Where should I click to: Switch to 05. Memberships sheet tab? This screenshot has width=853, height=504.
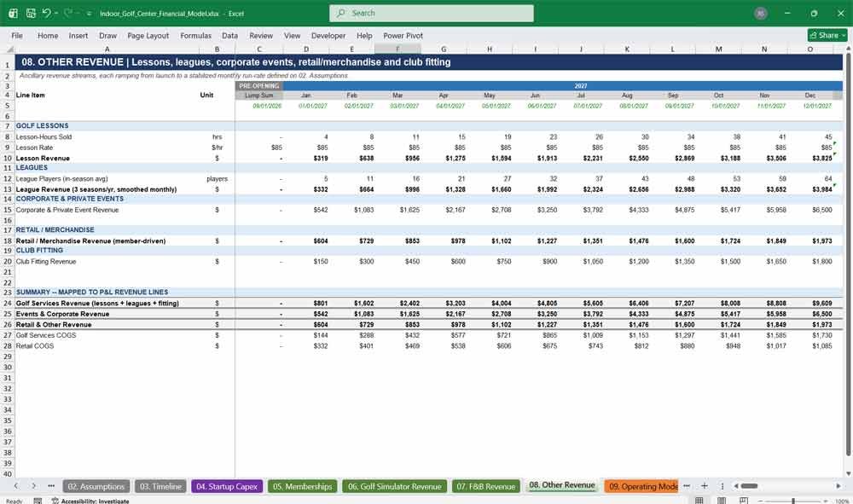click(303, 487)
